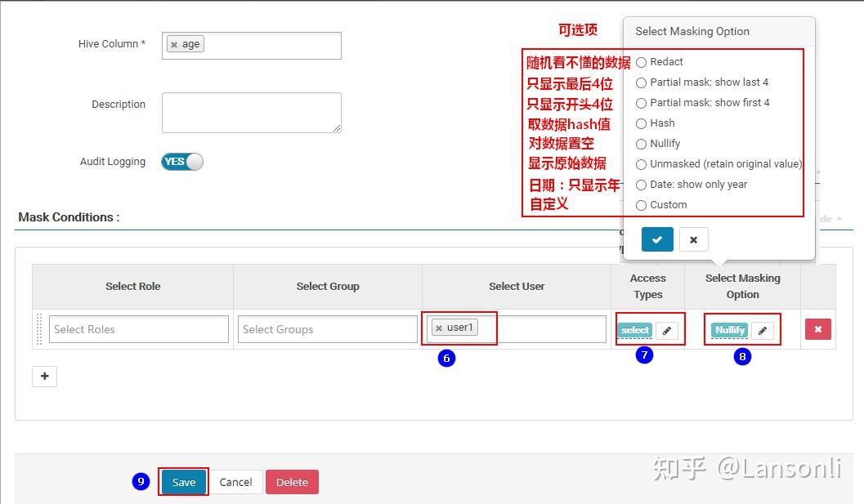Remove user1 tag from Select User field
This screenshot has height=504, width=864.
pyautogui.click(x=439, y=327)
